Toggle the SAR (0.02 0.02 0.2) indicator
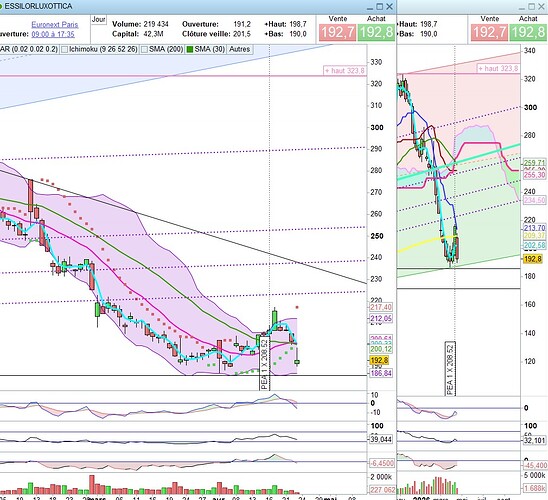This screenshot has height=500, width=548. tap(29, 49)
